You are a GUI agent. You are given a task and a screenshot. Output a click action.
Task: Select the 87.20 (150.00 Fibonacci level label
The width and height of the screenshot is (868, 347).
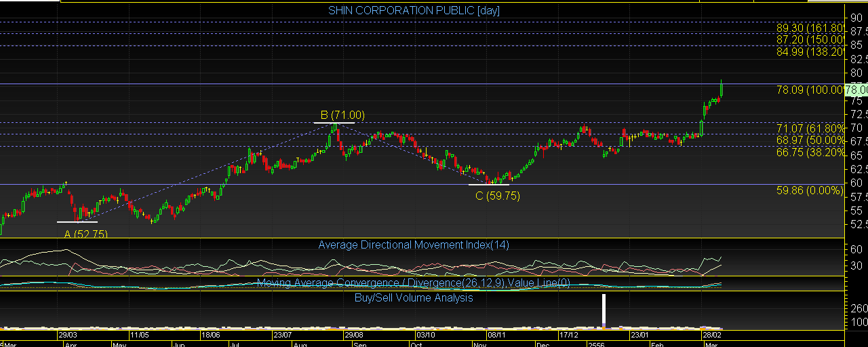810,40
